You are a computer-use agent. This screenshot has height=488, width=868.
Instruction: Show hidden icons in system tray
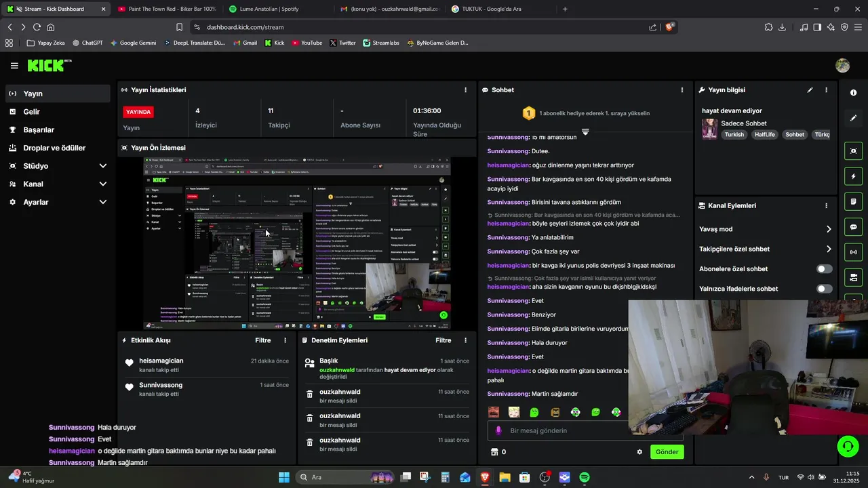pos(751,477)
